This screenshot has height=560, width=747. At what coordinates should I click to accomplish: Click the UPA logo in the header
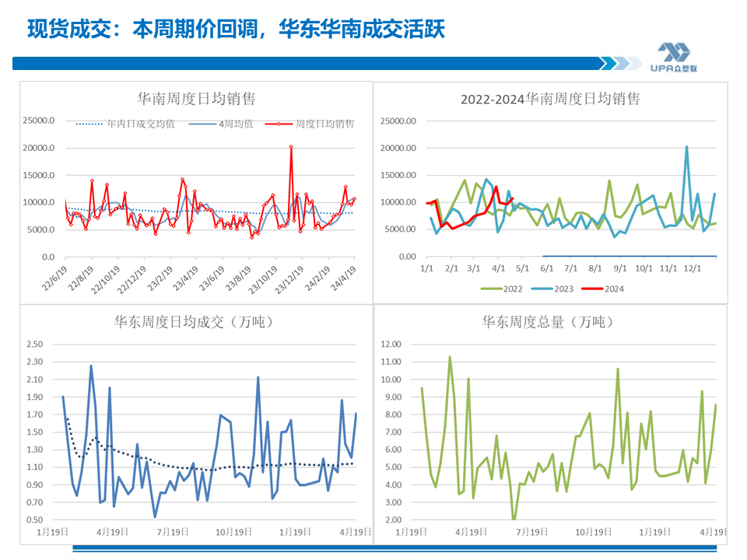[x=674, y=58]
